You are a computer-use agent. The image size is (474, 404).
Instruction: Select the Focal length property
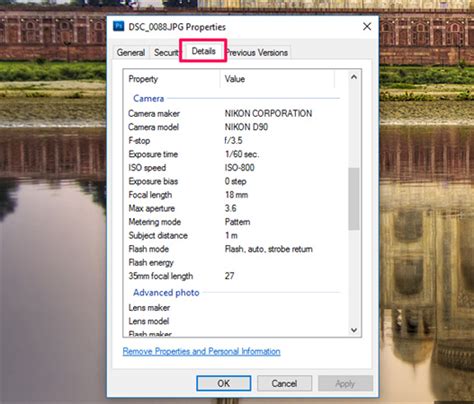(x=150, y=195)
